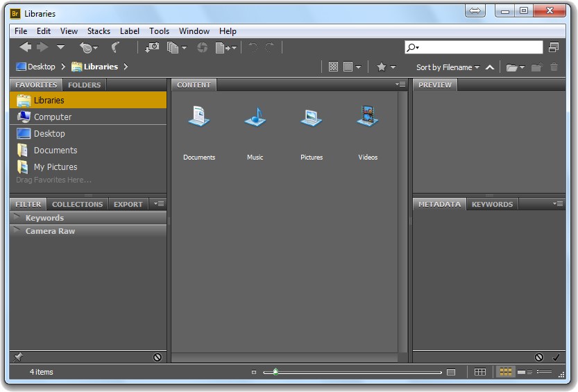Open the Output dropdown icon
The image size is (578, 392).
pyautogui.click(x=226, y=48)
